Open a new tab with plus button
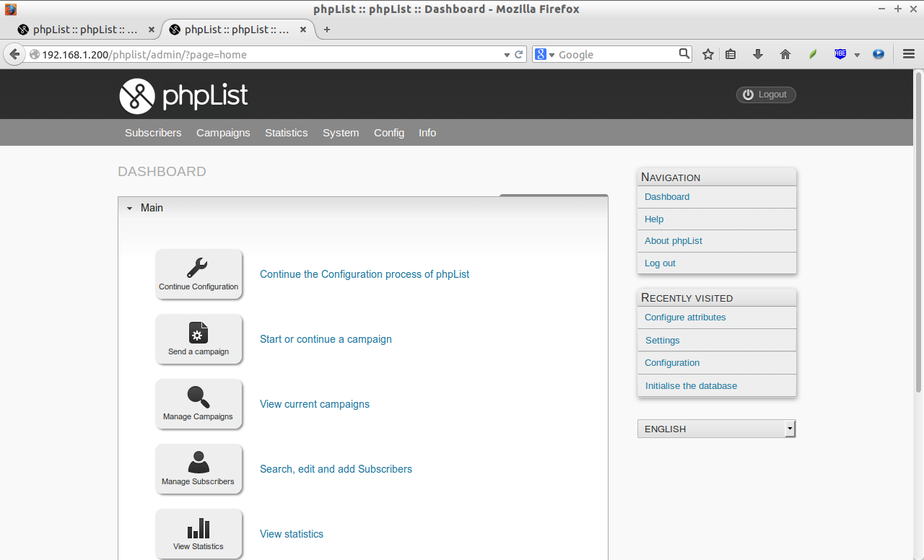 coord(327,30)
